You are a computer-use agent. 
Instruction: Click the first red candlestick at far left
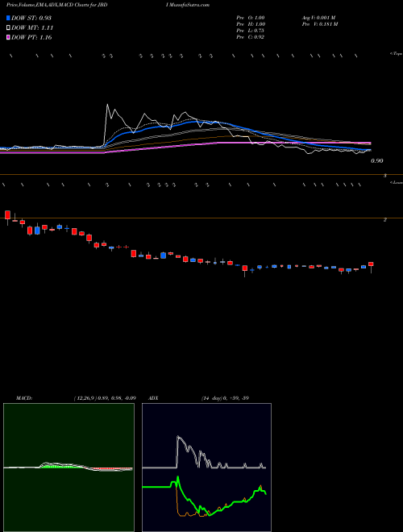point(7,214)
